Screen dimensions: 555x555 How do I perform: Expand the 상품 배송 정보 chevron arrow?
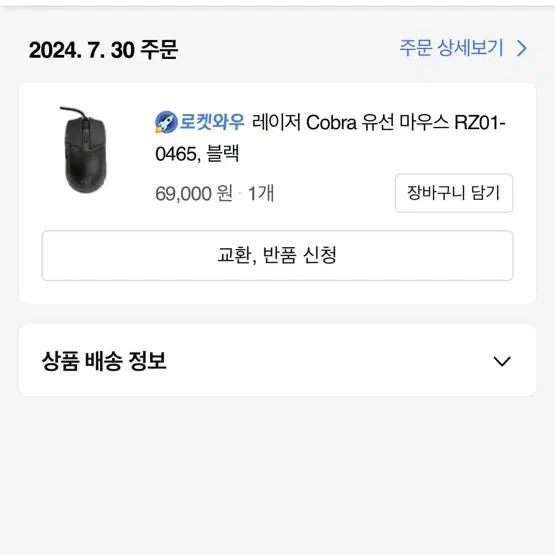(x=502, y=361)
